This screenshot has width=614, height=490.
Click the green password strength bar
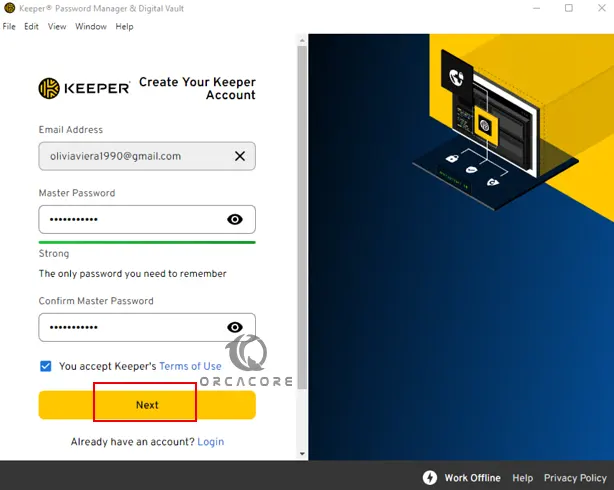(x=147, y=242)
